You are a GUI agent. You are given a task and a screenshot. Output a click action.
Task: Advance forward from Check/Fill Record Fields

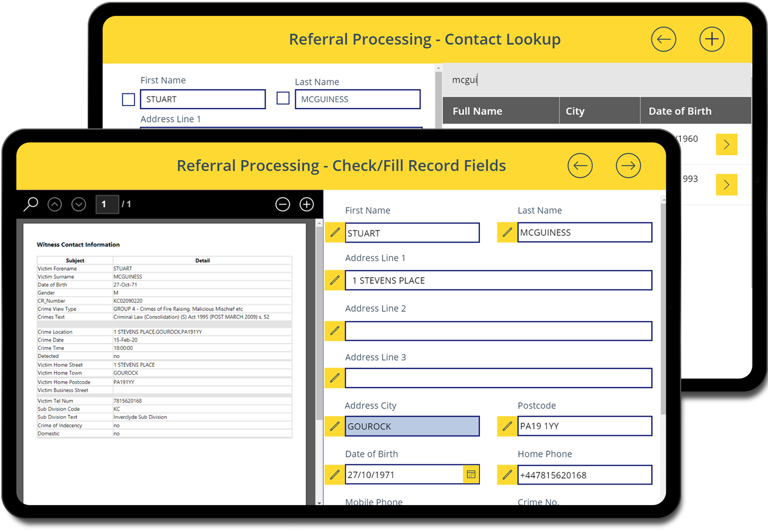pos(628,165)
